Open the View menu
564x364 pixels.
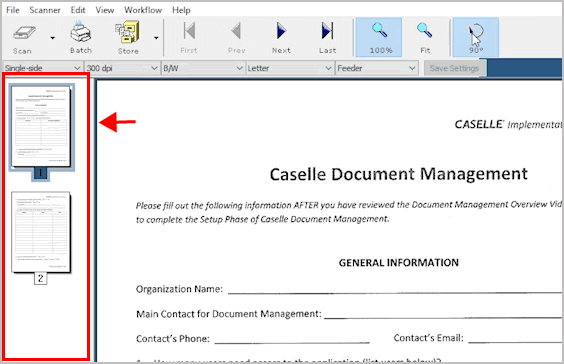105,10
